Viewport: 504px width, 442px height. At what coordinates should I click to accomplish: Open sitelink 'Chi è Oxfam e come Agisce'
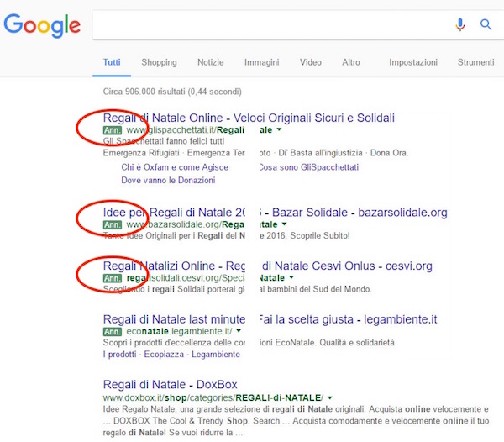[175, 167]
